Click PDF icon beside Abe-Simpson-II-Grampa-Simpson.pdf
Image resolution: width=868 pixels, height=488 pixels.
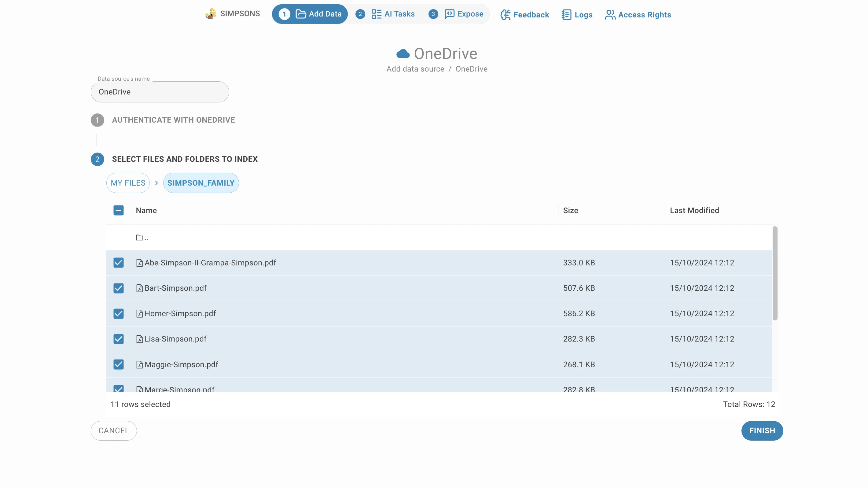[x=139, y=263]
